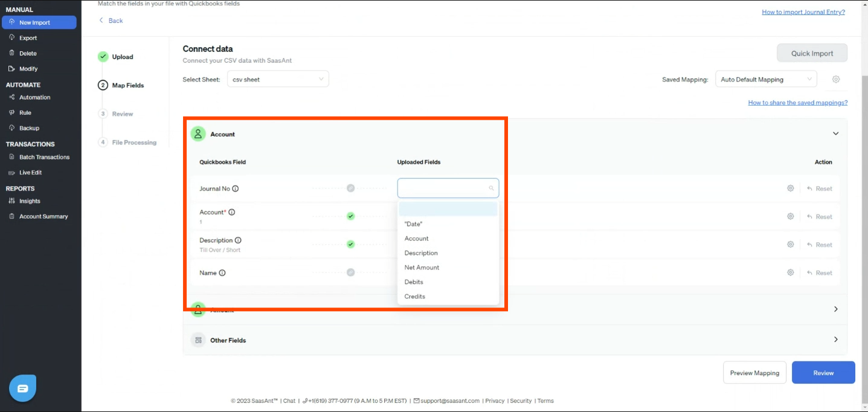Select the blank option in field dropdown
868x412 pixels.
click(x=448, y=209)
